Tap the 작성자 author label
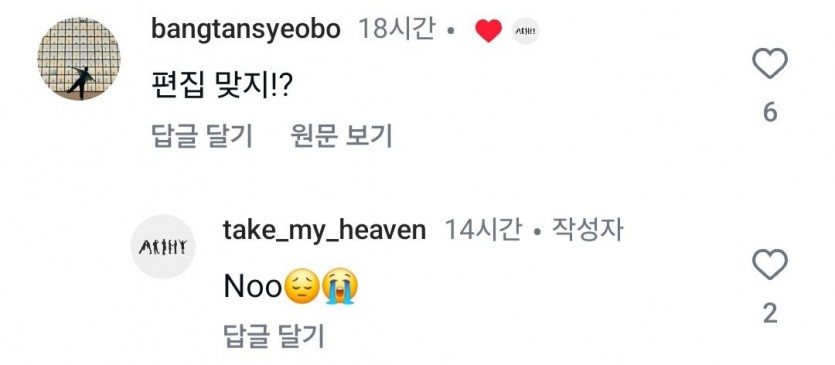The width and height of the screenshot is (835, 365). (x=587, y=230)
